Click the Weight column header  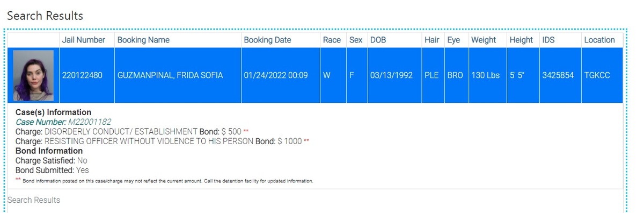tap(484, 40)
